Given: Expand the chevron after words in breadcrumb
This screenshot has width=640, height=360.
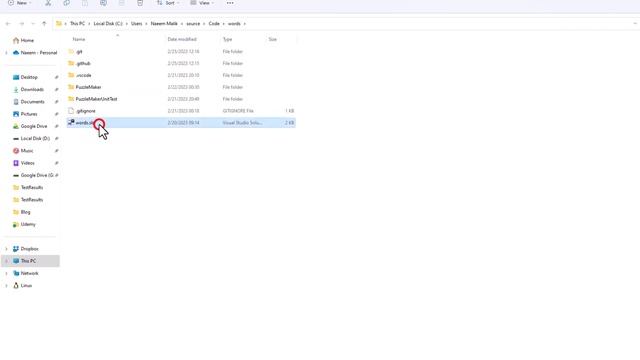Looking at the screenshot, I should click(x=244, y=24).
